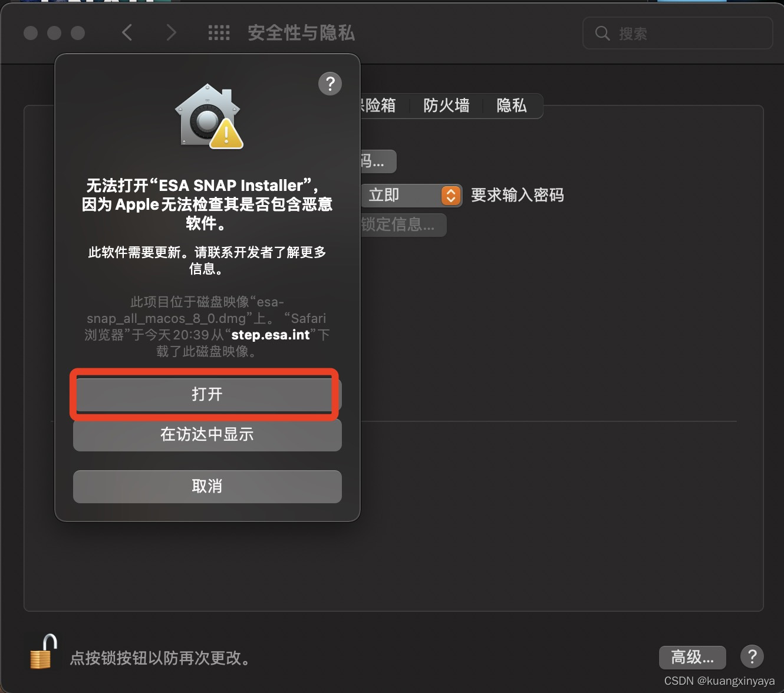Image resolution: width=784 pixels, height=693 pixels.
Task: Click the 点按锁按钮以防再次更改 text
Action: click(x=160, y=658)
